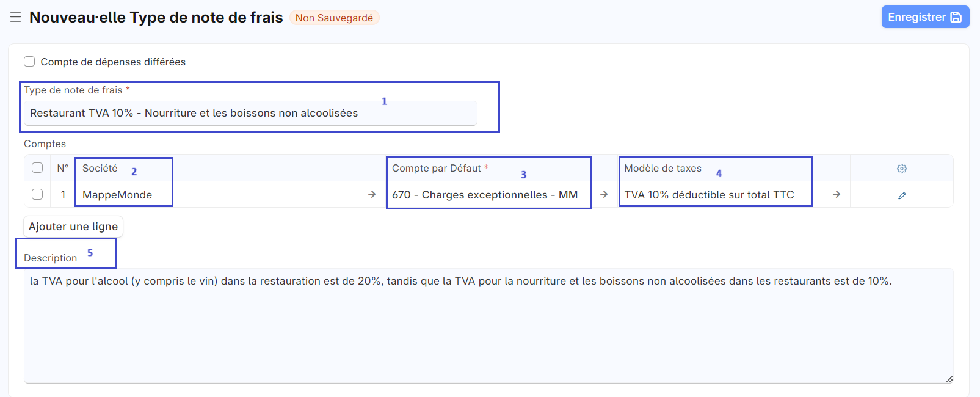Viewport: 980px width, 397px height.
Task: Check the checkbox for row 1
Action: (37, 194)
